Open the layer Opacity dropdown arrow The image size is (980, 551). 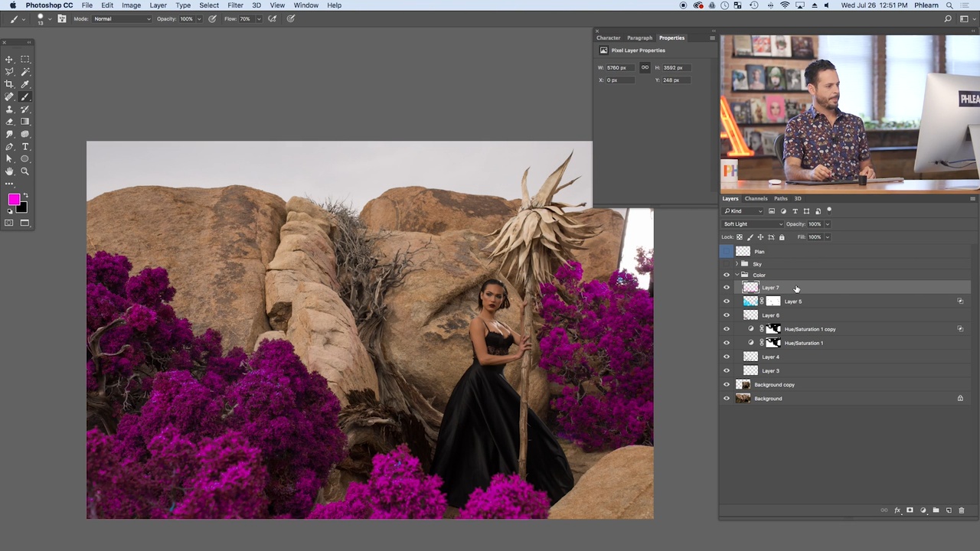(x=828, y=224)
